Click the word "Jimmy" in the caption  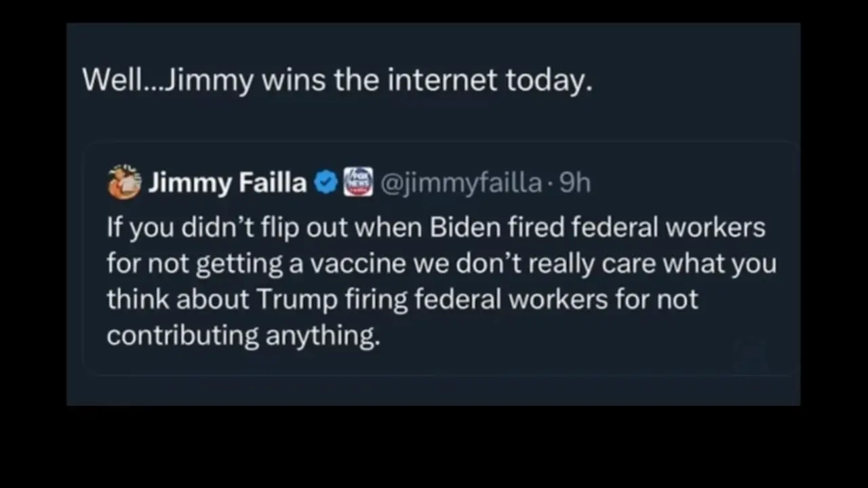coord(210,80)
